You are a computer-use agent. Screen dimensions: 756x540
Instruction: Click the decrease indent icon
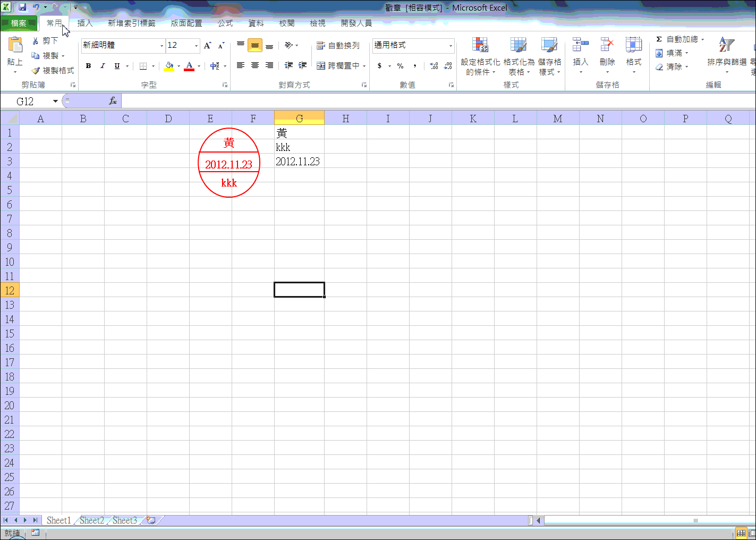click(x=288, y=65)
